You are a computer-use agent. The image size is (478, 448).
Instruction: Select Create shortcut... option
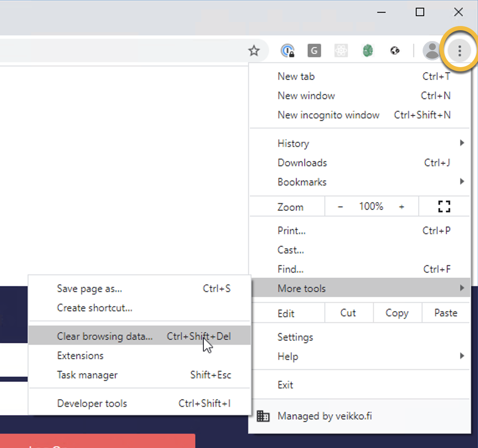click(139, 308)
